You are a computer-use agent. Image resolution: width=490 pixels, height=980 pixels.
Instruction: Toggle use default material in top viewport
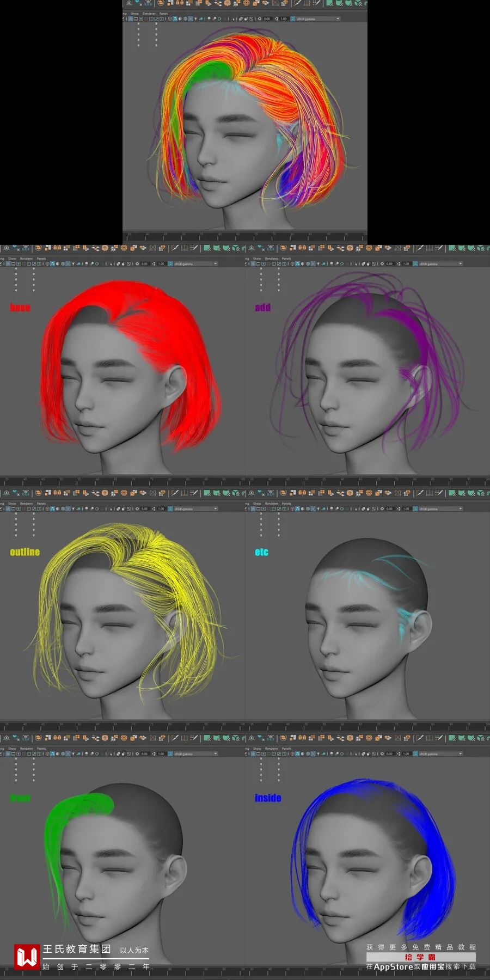tap(180, 19)
